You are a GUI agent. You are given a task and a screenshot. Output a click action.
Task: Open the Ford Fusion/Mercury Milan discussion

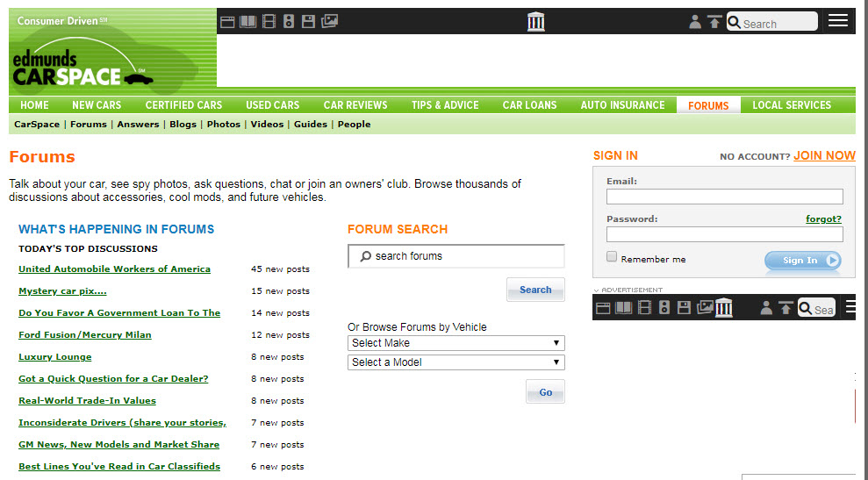[85, 335]
